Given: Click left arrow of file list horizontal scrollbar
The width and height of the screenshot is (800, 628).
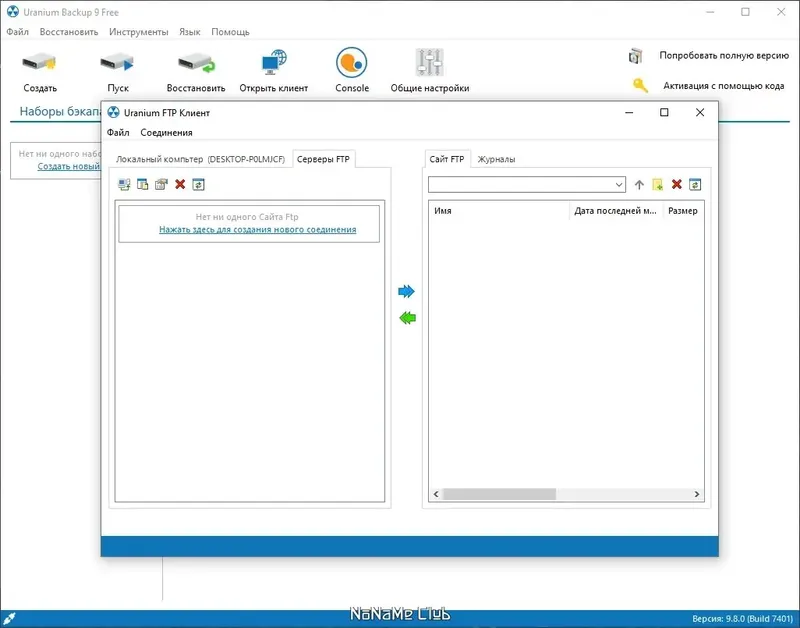Looking at the screenshot, I should [436, 494].
